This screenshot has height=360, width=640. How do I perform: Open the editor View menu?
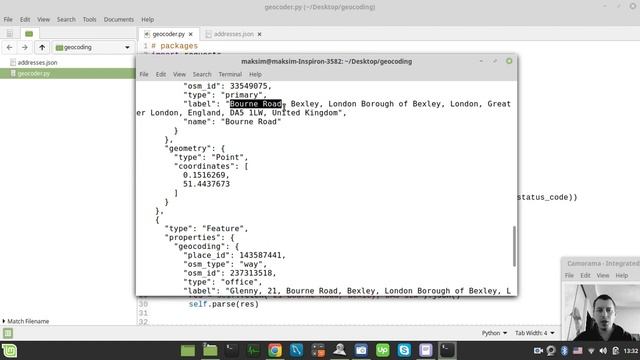tap(43, 20)
